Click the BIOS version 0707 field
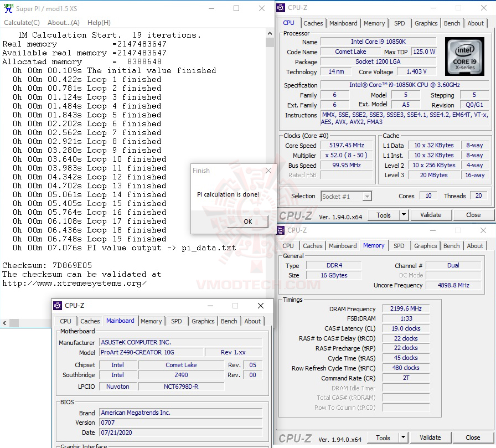This screenshot has width=496, height=448. (x=181, y=423)
